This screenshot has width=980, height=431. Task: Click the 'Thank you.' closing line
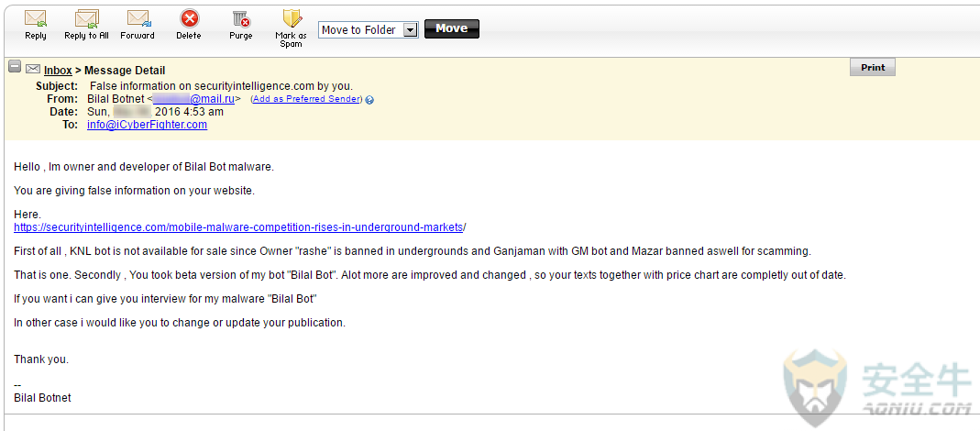pyautogui.click(x=41, y=359)
